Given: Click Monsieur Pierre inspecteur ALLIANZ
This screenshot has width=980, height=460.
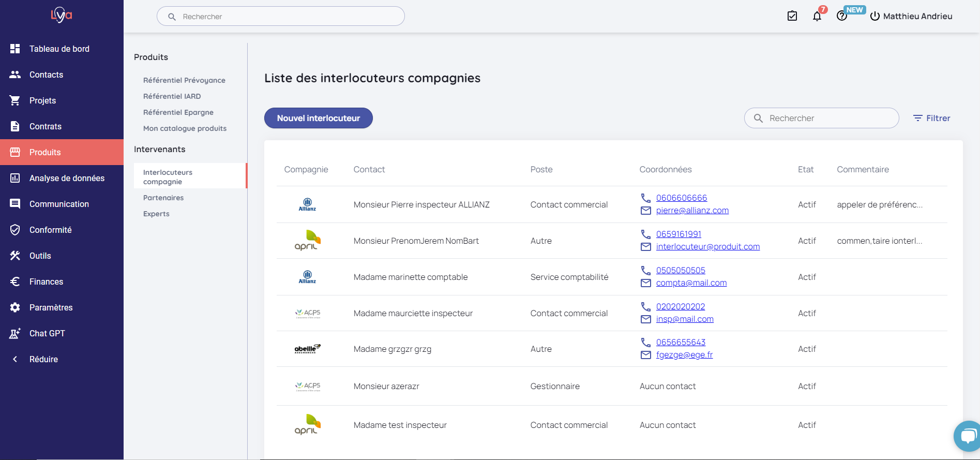Looking at the screenshot, I should [x=421, y=204].
